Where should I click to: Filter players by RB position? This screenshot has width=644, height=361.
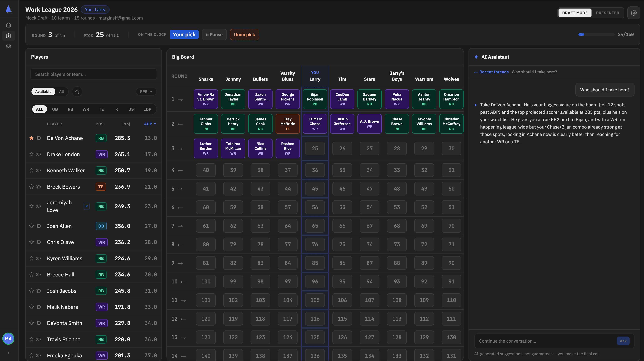(71, 109)
